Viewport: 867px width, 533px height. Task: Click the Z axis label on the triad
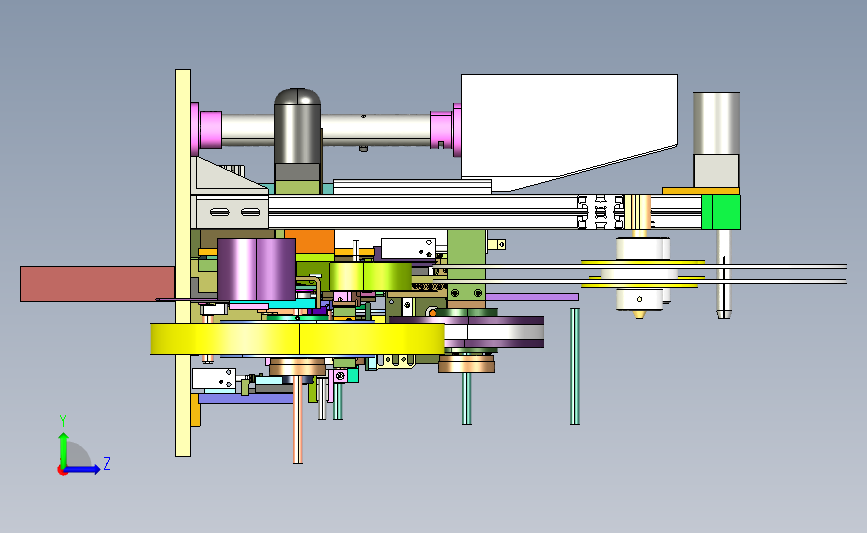(x=107, y=463)
